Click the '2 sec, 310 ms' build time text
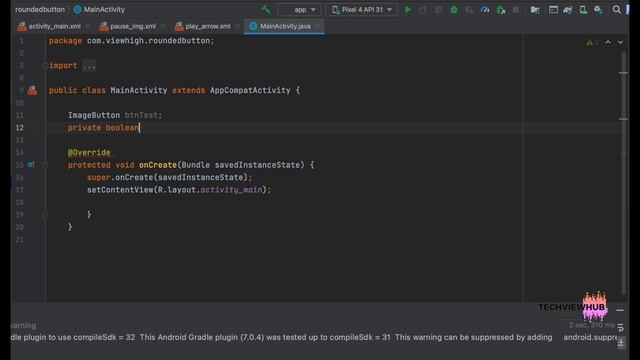Viewport: 640px width, 360px height. point(591,325)
